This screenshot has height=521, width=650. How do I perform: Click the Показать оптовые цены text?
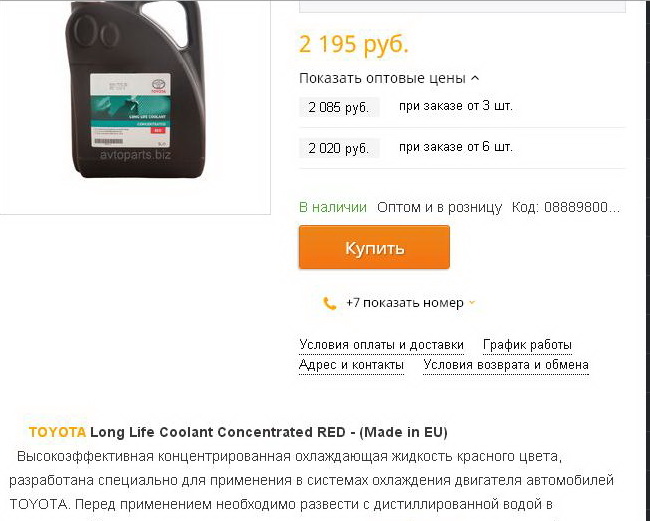[382, 78]
